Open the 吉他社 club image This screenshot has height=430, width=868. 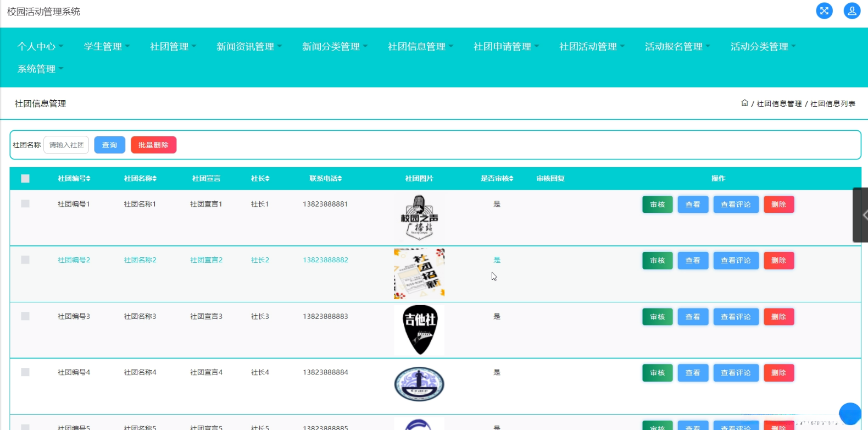click(x=419, y=330)
